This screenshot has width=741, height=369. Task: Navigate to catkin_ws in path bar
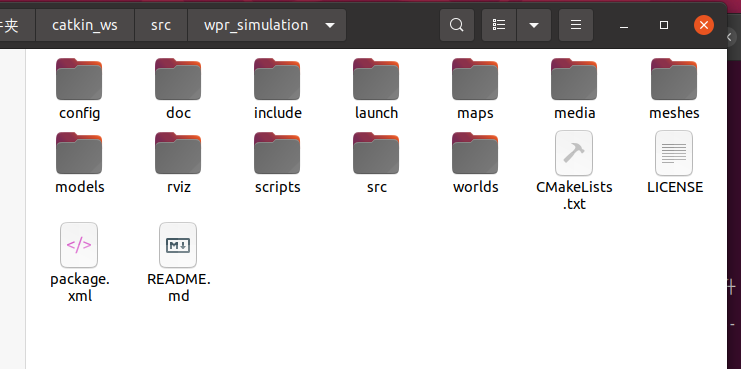[85, 25]
